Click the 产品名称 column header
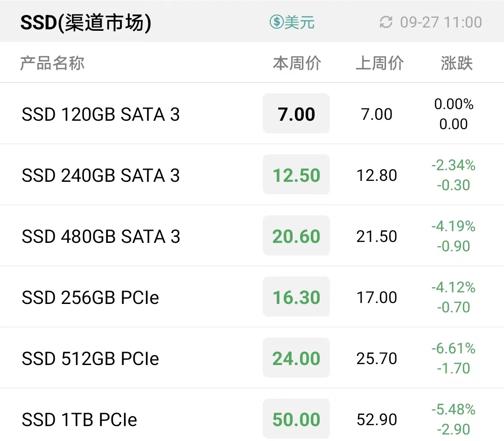Screen dimensions: 504x441 click(x=52, y=63)
